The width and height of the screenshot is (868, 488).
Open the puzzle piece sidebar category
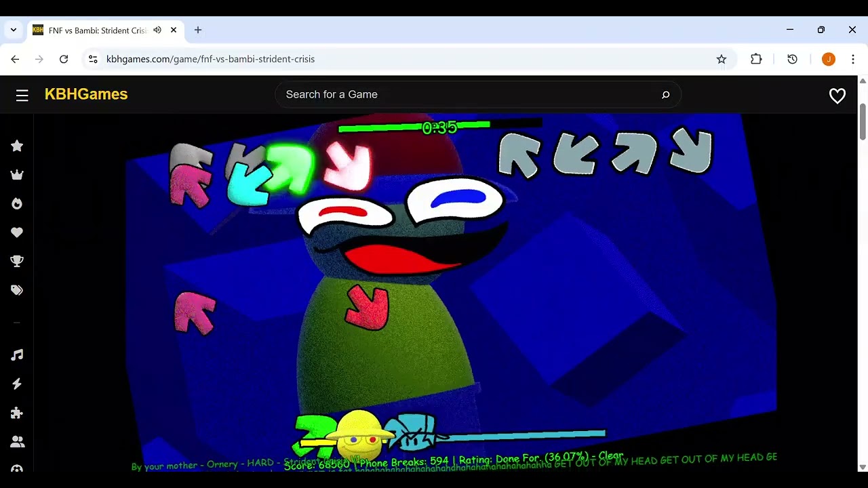point(17,413)
